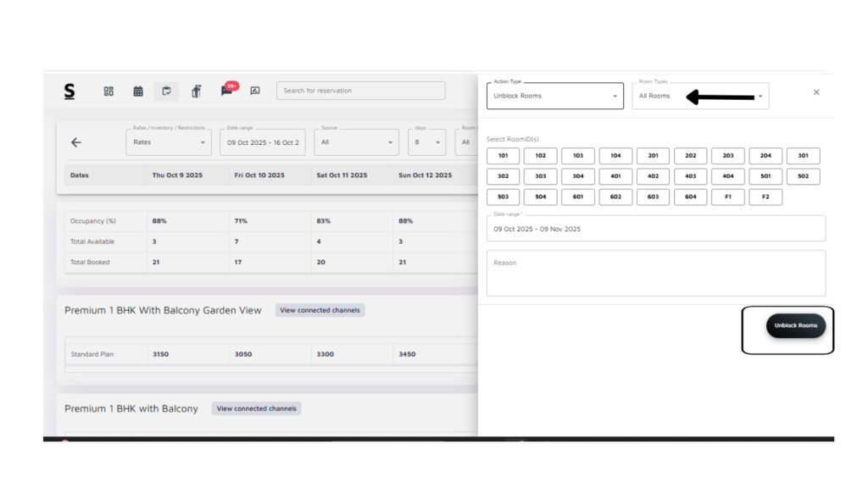Screen dimensions: 868x488
Task: Expand the Action Type dropdown
Action: pyautogui.click(x=555, y=96)
